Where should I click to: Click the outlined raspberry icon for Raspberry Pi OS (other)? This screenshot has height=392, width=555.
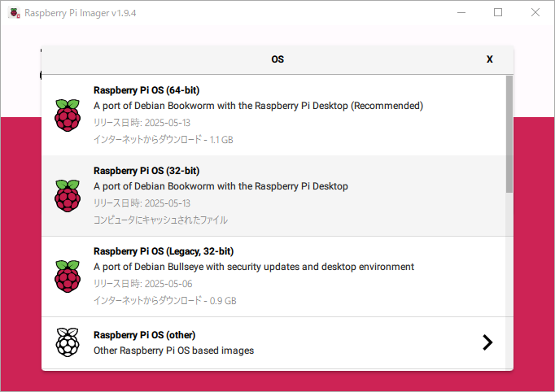click(x=68, y=342)
